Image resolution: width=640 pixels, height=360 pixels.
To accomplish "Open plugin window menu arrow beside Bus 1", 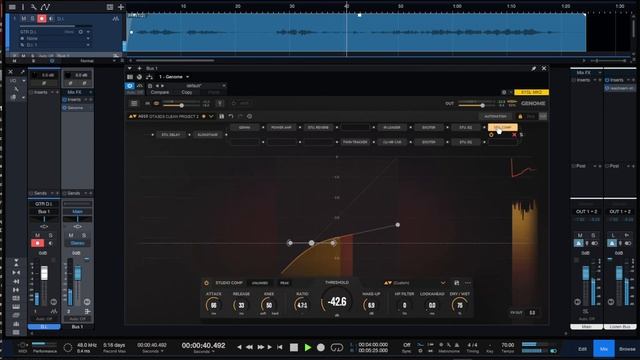I will (130, 68).
